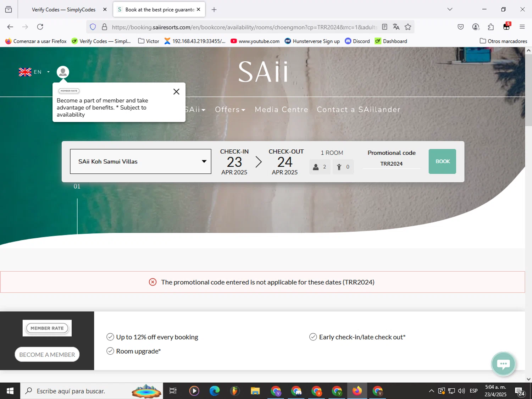Show hidden tray icons chevron
The width and height of the screenshot is (532, 399).
point(431,391)
